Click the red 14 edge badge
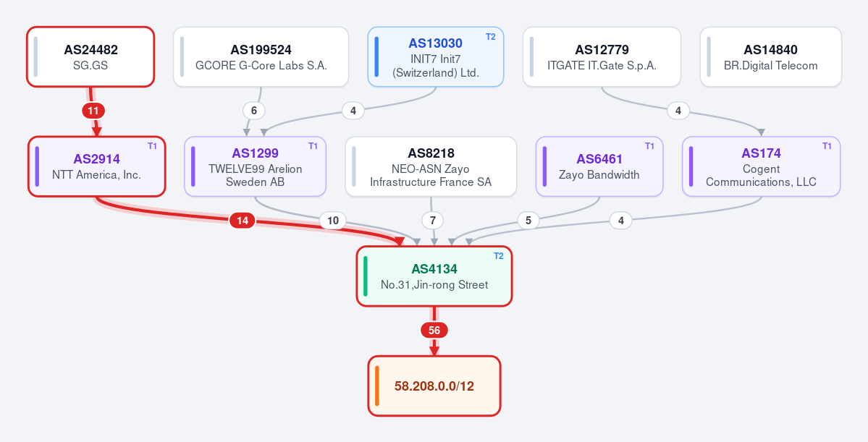The width and height of the screenshot is (868, 442). [x=243, y=221]
